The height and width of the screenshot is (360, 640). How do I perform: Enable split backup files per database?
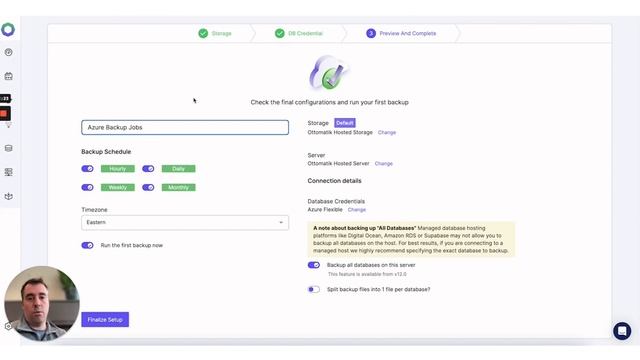coord(314,289)
